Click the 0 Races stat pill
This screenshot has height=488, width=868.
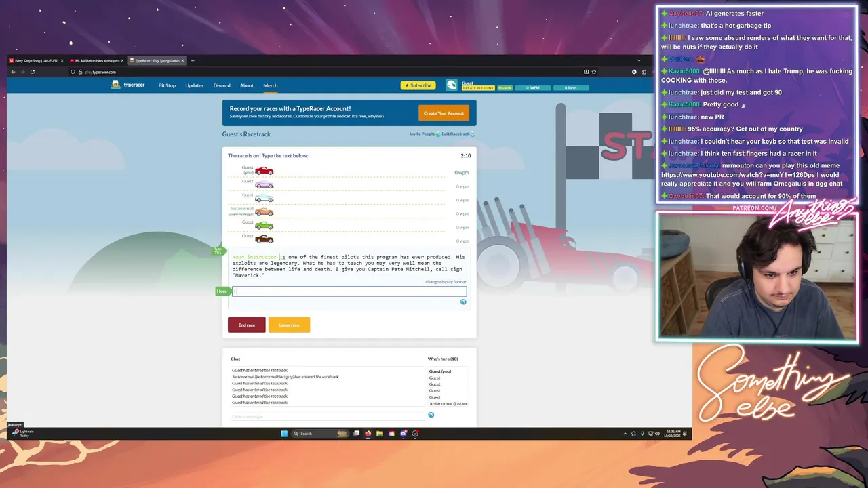coord(570,87)
